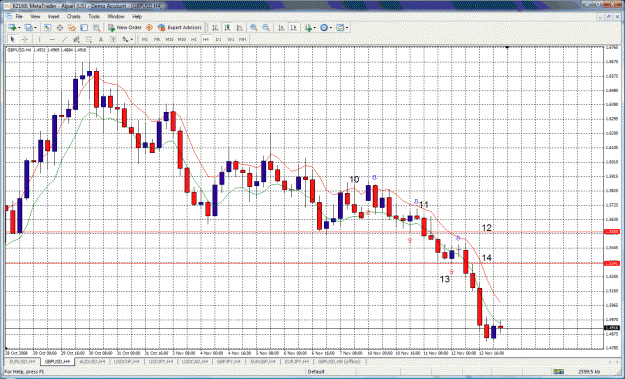The height and width of the screenshot is (379, 625).
Task: Switch to USDCHF,H4 chart tab
Action: [x=126, y=361]
